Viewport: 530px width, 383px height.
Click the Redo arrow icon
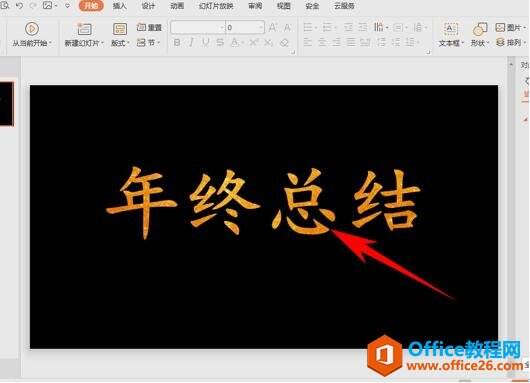pos(33,6)
